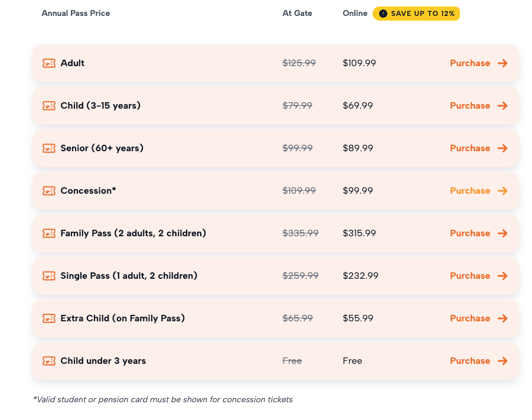The height and width of the screenshot is (420, 532).
Task: Click the Extra Child ticket icon
Action: pyautogui.click(x=49, y=318)
